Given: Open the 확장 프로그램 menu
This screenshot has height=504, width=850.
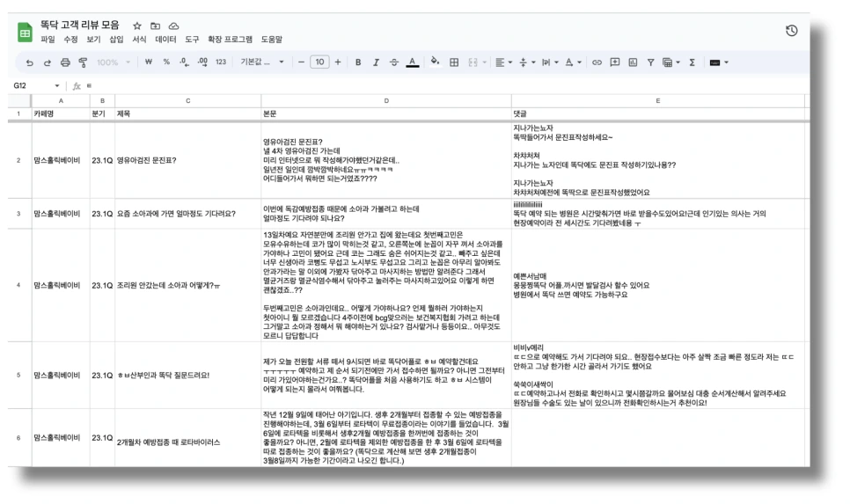Looking at the screenshot, I should [x=230, y=40].
